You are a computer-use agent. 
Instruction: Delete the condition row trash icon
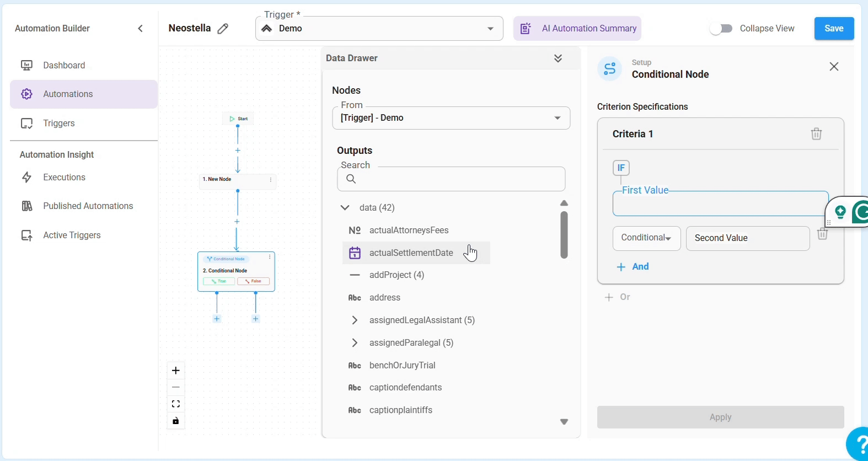[x=822, y=234]
